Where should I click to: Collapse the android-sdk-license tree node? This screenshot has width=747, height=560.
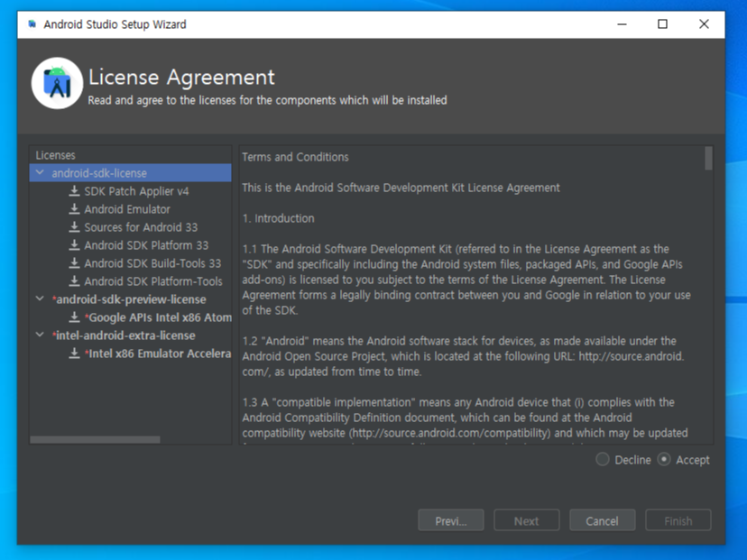40,173
